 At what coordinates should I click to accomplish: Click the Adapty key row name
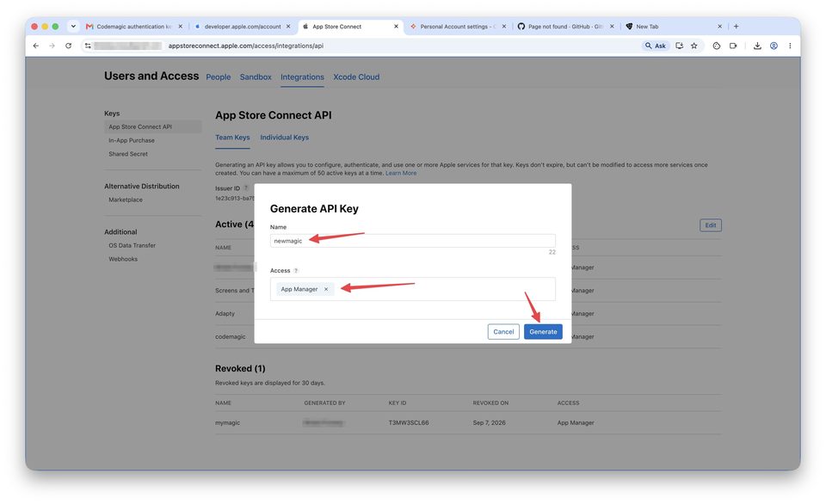click(x=225, y=314)
